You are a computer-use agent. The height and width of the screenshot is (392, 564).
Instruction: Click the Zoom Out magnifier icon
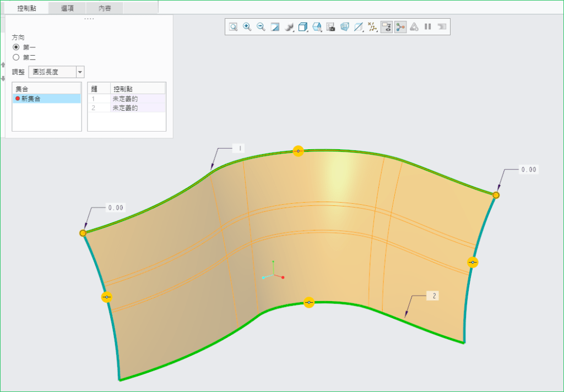tap(261, 27)
